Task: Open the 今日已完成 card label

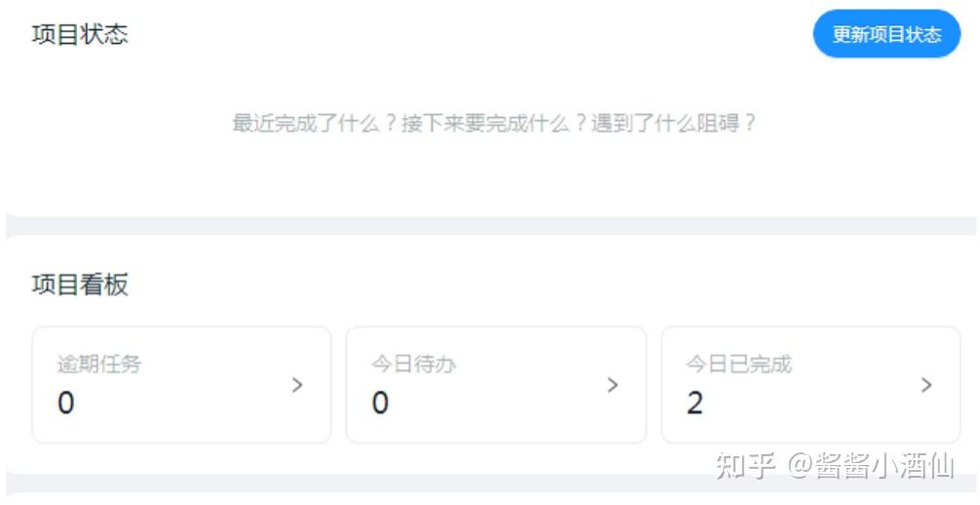Action: (x=738, y=364)
